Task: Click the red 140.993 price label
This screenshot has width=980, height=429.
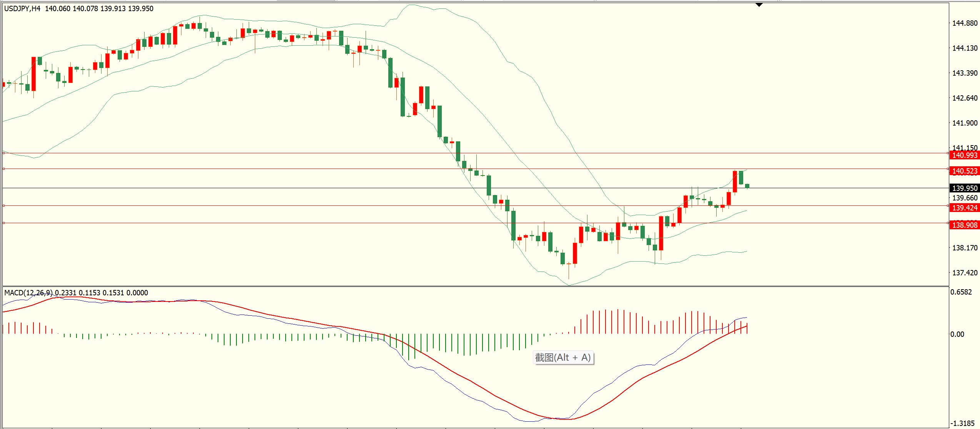Action: point(964,155)
